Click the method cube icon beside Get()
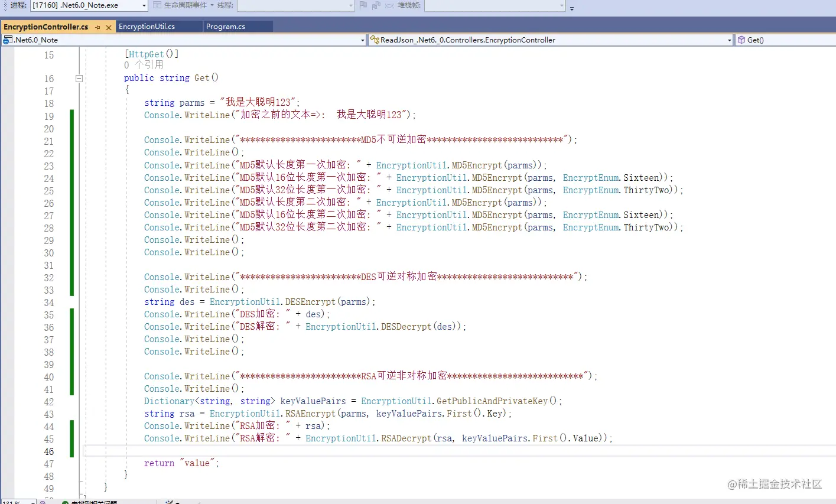Image resolution: width=836 pixels, height=504 pixels. click(741, 40)
